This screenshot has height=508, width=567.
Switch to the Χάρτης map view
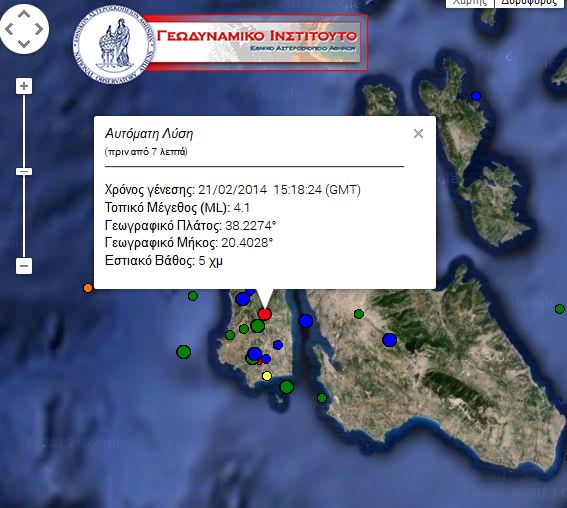[x=470, y=3]
